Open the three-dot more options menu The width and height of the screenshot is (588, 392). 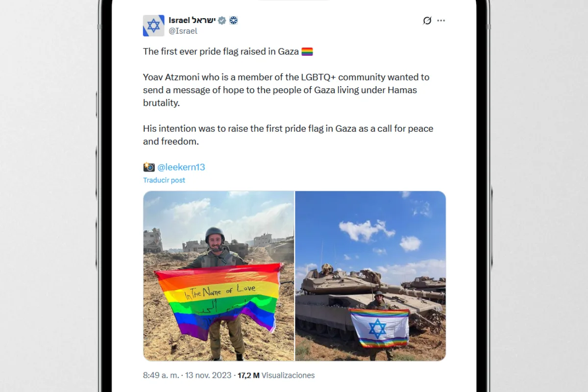click(441, 21)
